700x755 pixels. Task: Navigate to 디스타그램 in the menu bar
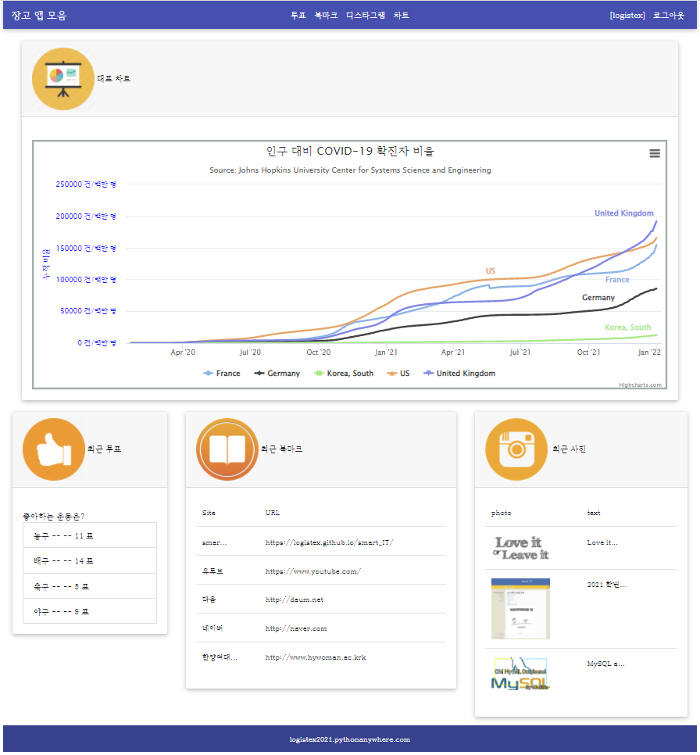364,14
